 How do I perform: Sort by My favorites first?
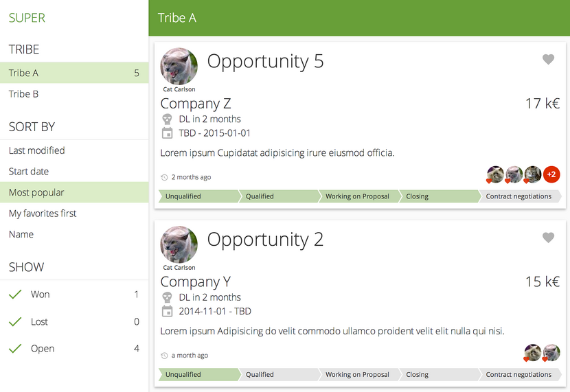(x=74, y=214)
